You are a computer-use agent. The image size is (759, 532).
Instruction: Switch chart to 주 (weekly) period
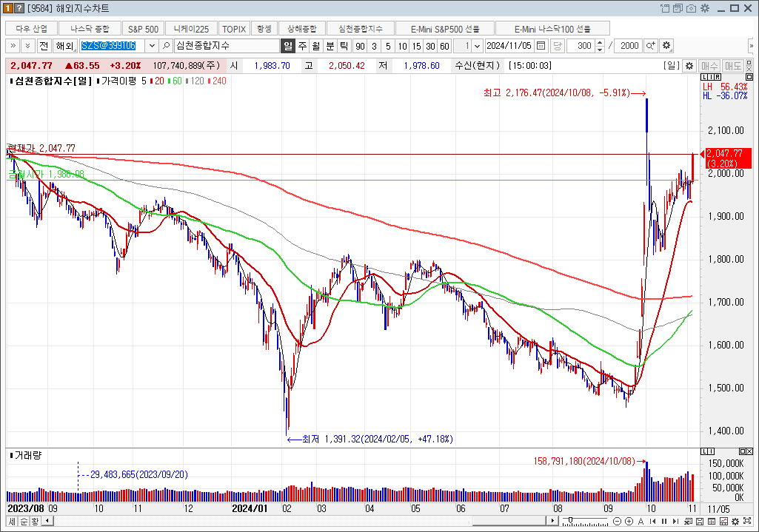coord(302,46)
